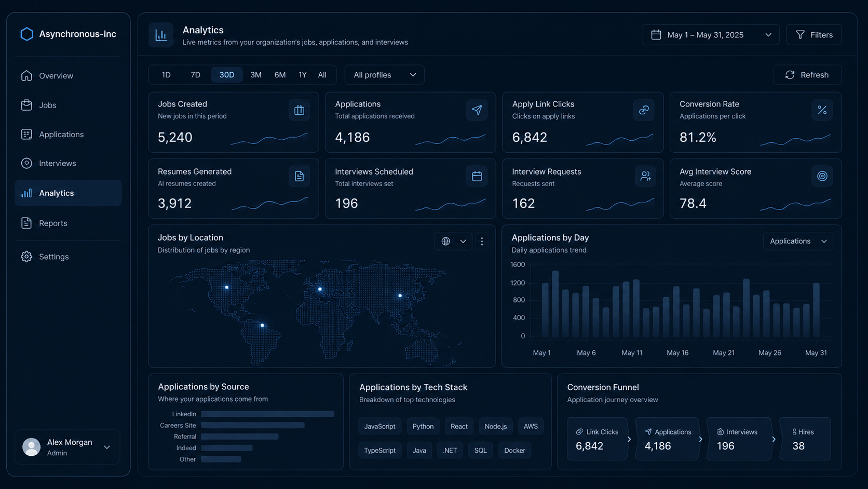Screen dimensions: 868x489
Task: Click the Interview Requests user-plus icon
Action: tap(645, 176)
